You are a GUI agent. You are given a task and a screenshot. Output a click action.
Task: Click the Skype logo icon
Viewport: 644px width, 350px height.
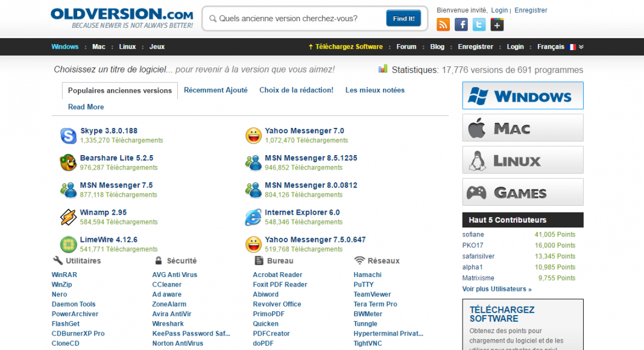68,136
